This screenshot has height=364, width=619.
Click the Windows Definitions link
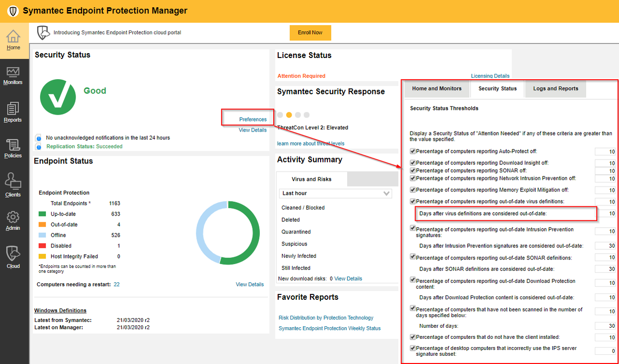tap(60, 310)
